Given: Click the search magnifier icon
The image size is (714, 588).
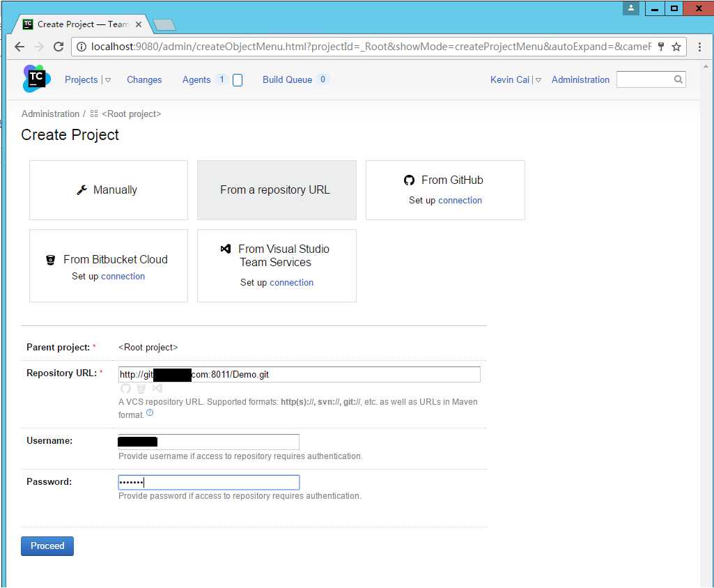Looking at the screenshot, I should point(678,79).
